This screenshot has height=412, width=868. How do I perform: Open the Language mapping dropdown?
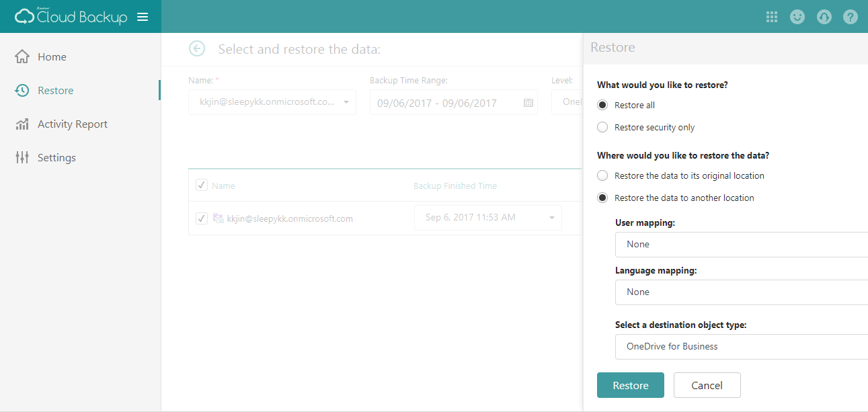(x=742, y=292)
